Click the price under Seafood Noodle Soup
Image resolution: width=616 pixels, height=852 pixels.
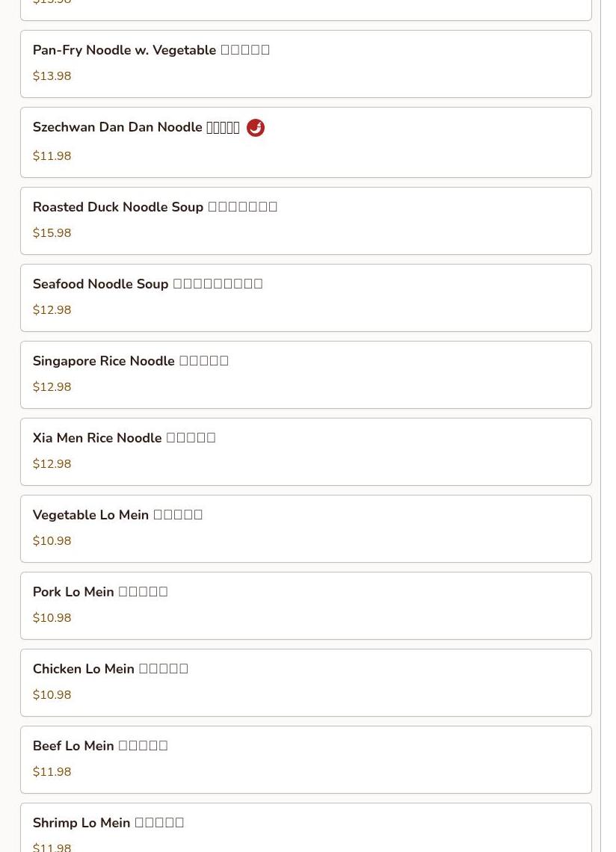tap(52, 310)
